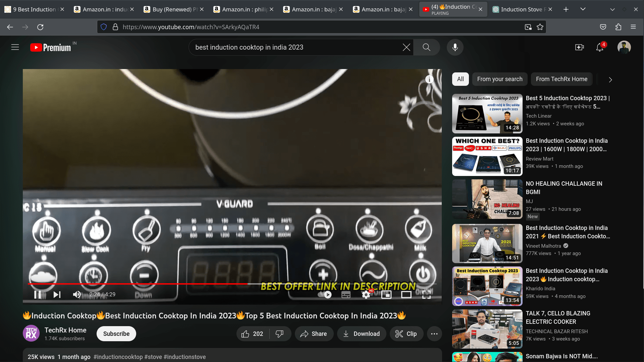Subscribe to TechRx Home

pos(116,334)
